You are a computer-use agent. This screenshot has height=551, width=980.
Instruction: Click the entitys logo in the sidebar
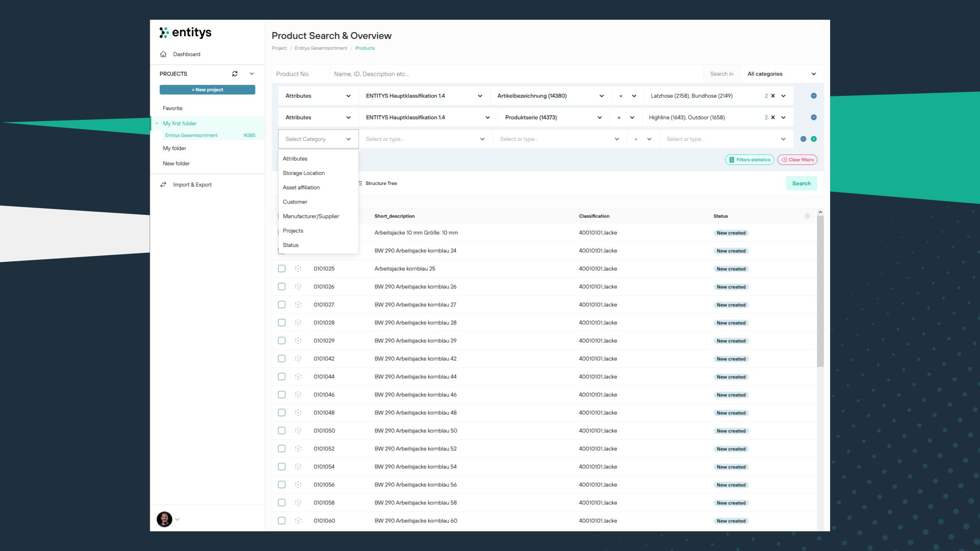[185, 33]
